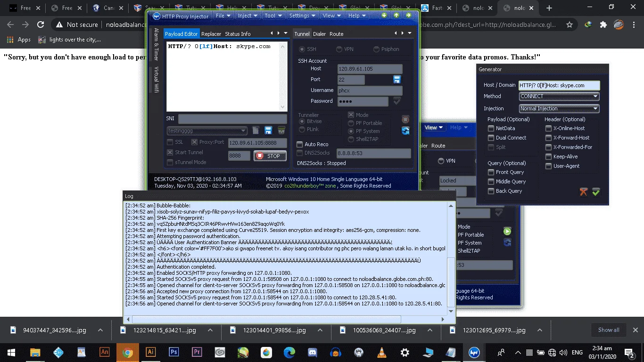Image resolution: width=644 pixels, height=362 pixels.
Task: Open VLC media player from the taskbar
Action: 381,352
